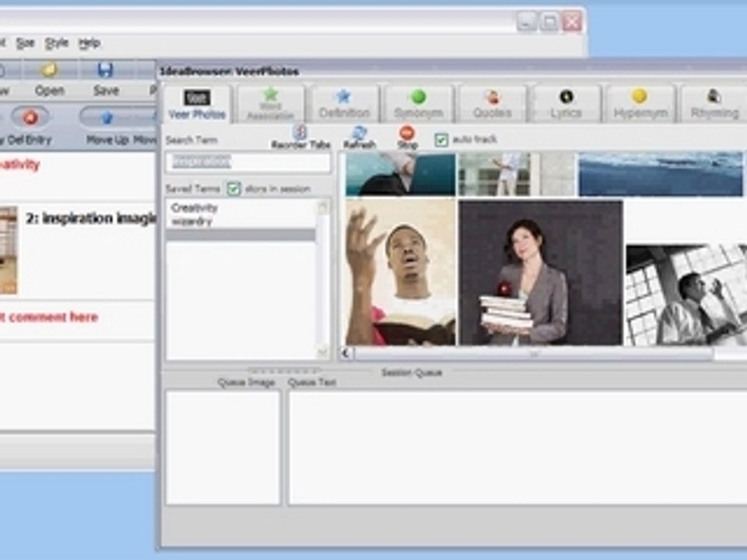
Task: Click the photo results horizontal scrollbar
Action: point(534,354)
